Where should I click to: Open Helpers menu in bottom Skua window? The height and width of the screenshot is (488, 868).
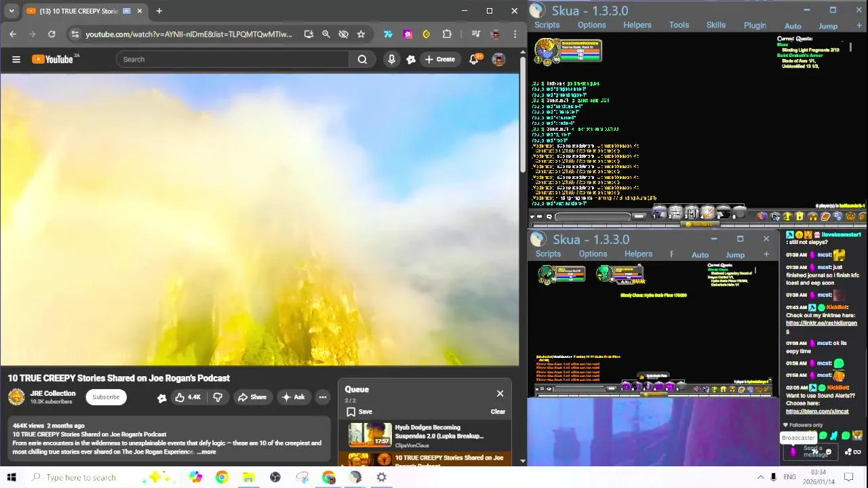pos(638,254)
